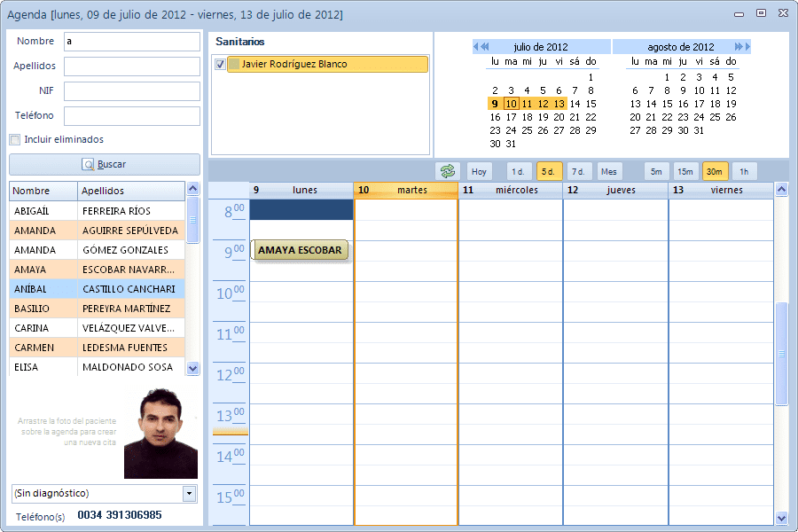Viewport: 798px width, 532px height.
Task: Select the AMAYA ESCOBAR appointment on lunes
Action: coord(300,250)
